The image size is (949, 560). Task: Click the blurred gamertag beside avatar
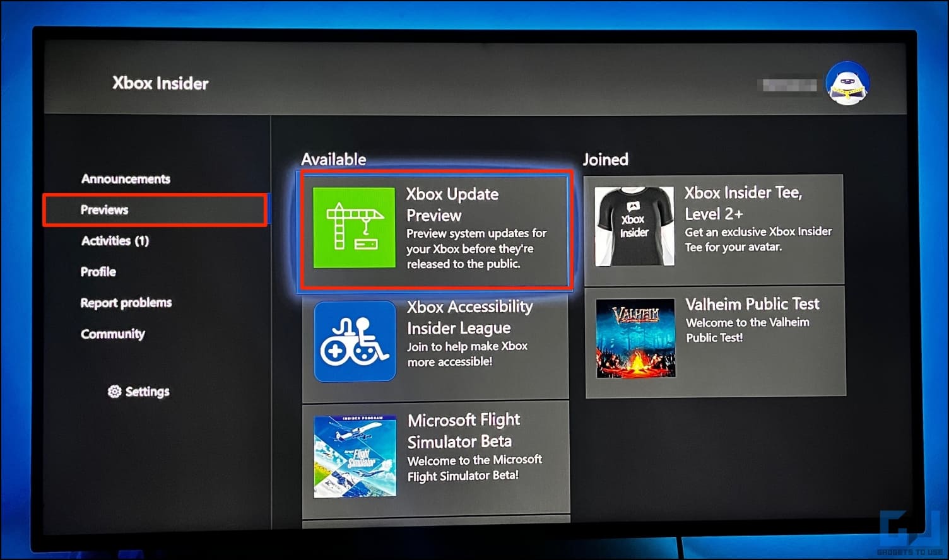pos(789,85)
